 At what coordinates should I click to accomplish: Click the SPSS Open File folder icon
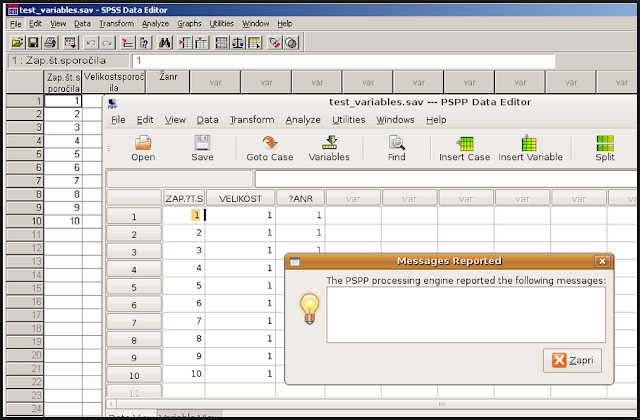coord(17,42)
